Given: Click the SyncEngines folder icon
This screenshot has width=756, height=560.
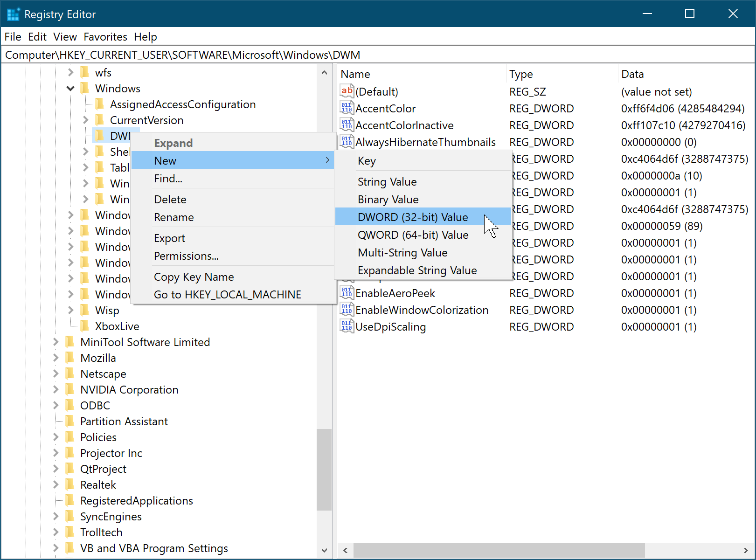Looking at the screenshot, I should [70, 516].
